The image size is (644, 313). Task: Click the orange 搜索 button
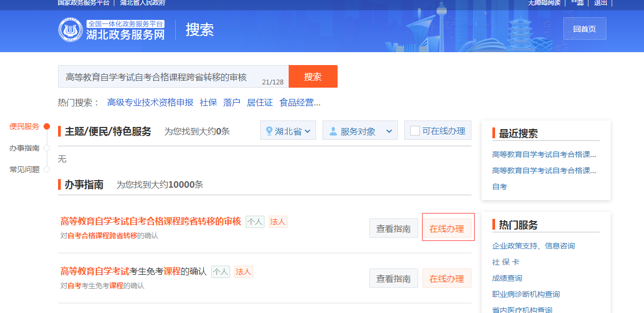[x=313, y=76]
